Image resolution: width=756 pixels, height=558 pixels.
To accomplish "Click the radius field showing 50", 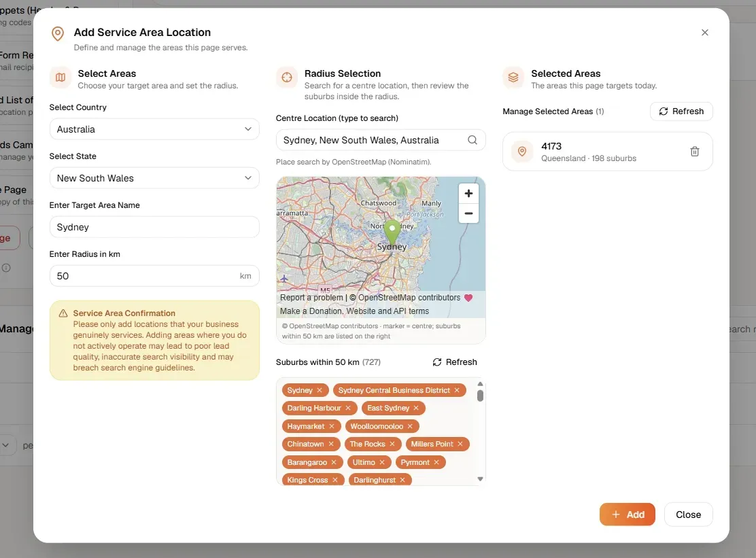I will pos(154,276).
